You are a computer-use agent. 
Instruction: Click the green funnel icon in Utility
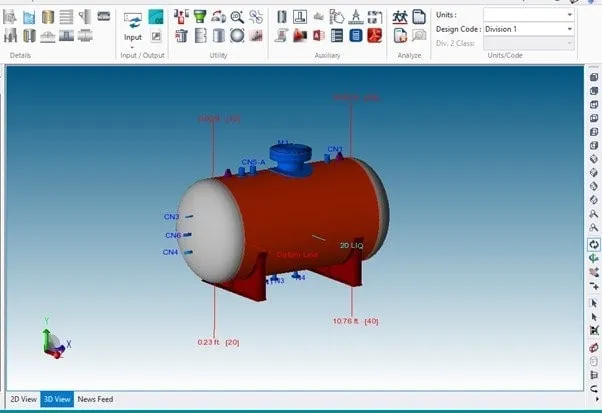[x=200, y=17]
